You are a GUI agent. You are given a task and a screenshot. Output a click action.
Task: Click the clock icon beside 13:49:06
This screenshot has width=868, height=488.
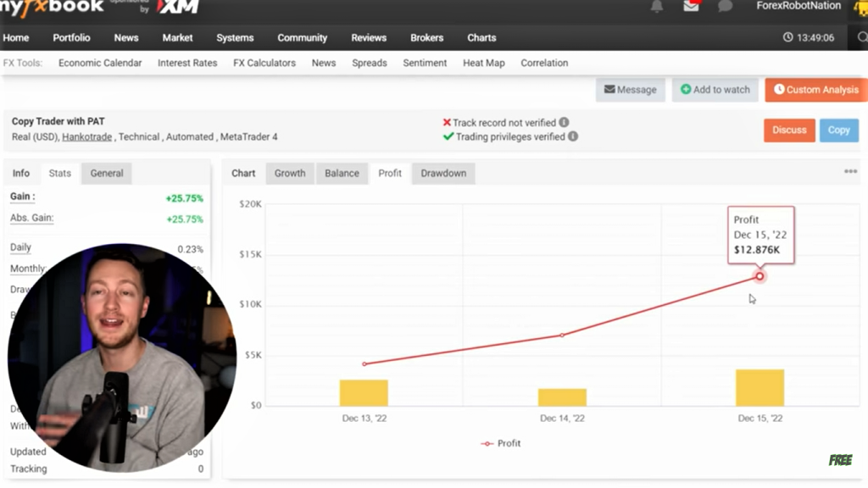click(787, 37)
